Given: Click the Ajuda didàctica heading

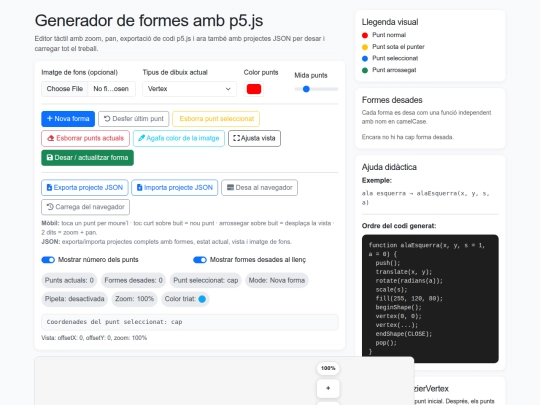Looking at the screenshot, I should click(x=389, y=167).
